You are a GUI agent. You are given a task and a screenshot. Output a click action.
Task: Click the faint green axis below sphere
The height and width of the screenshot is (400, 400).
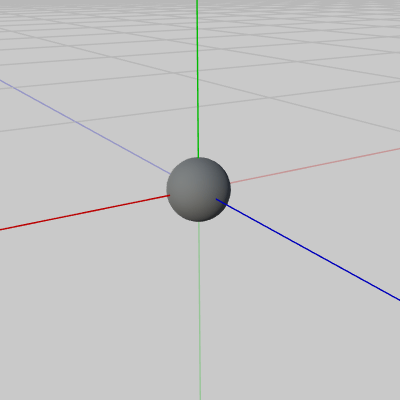(199, 310)
